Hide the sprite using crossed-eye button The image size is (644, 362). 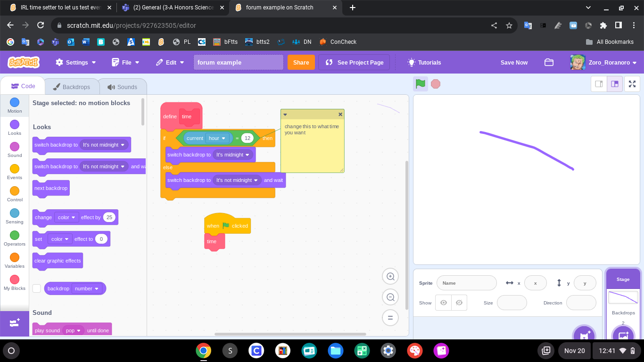click(459, 303)
